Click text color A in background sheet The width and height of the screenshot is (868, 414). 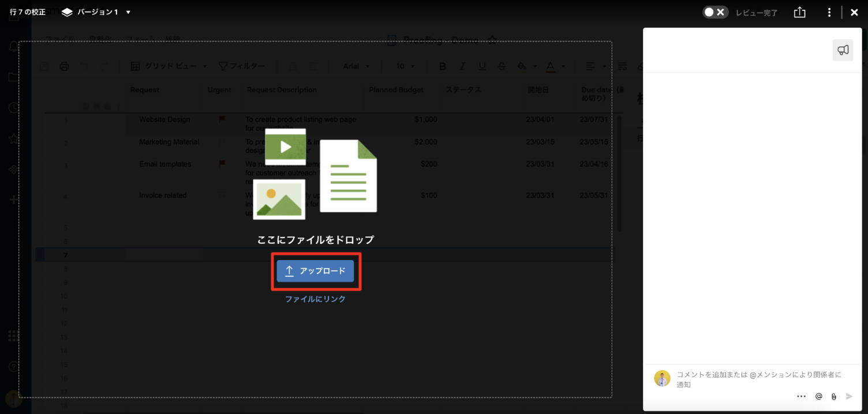pos(550,66)
